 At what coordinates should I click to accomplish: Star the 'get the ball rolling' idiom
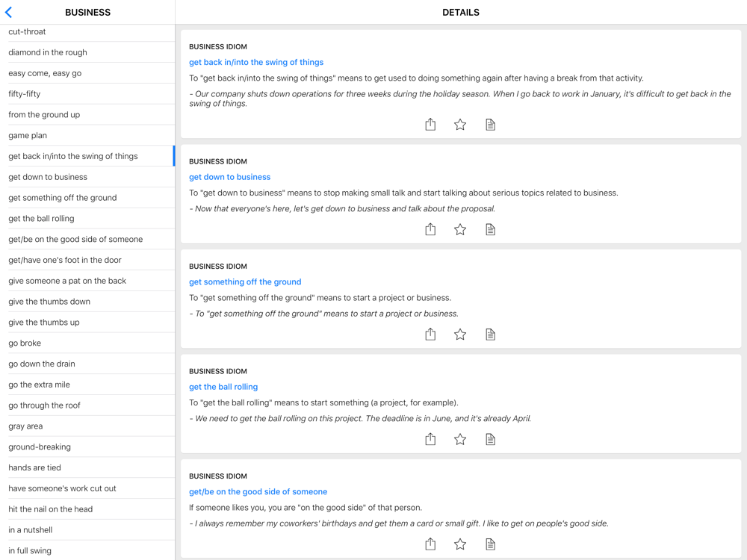click(460, 439)
